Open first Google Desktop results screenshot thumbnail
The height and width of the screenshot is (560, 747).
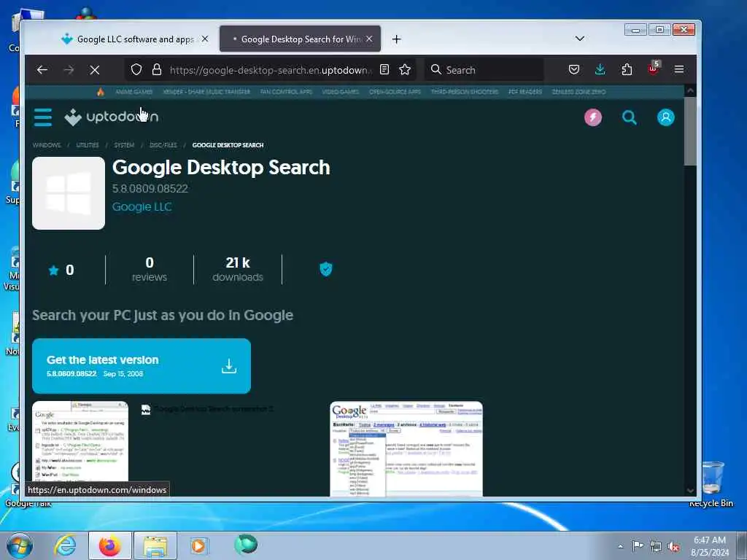point(80,448)
